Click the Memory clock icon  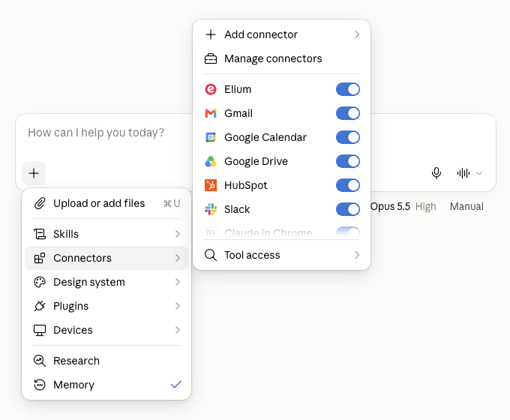(x=40, y=385)
